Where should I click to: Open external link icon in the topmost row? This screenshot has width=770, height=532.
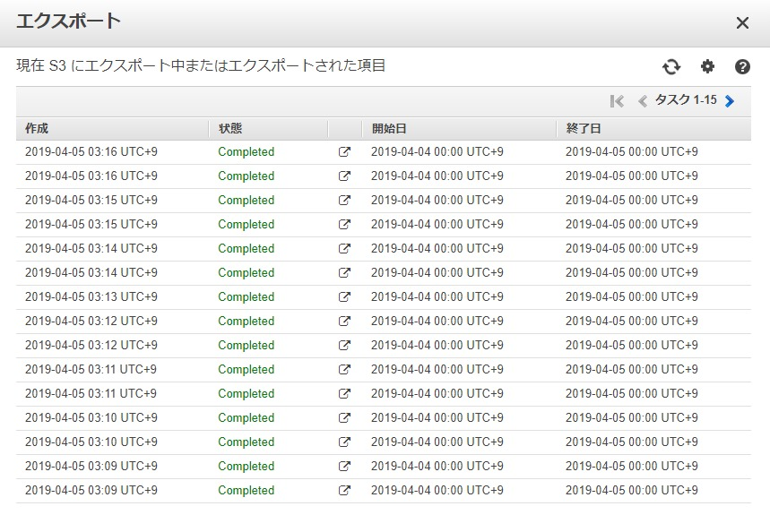(344, 152)
